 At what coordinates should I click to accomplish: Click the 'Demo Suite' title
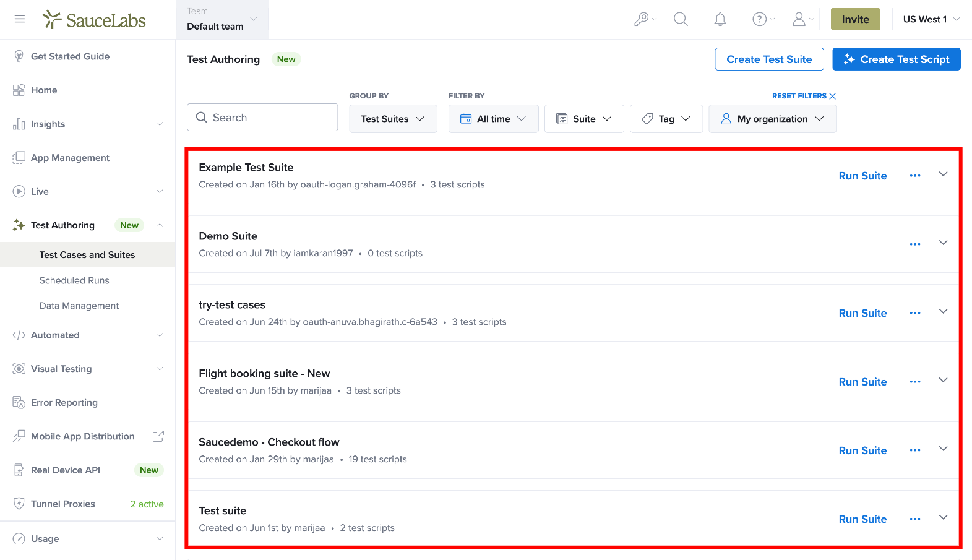tap(228, 236)
